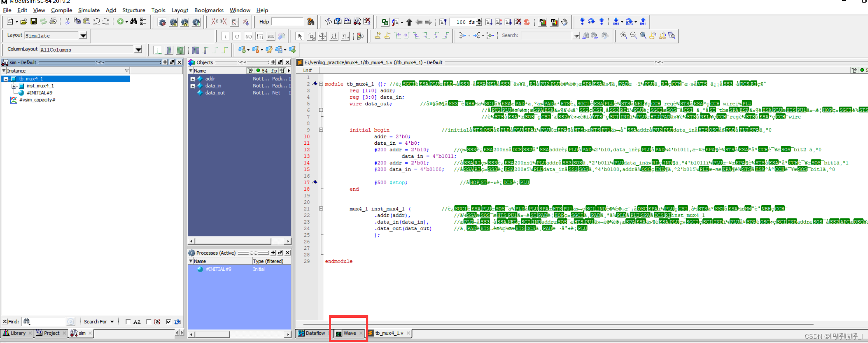The width and height of the screenshot is (868, 343).
Task: Switch to the Project tab
Action: tap(51, 333)
